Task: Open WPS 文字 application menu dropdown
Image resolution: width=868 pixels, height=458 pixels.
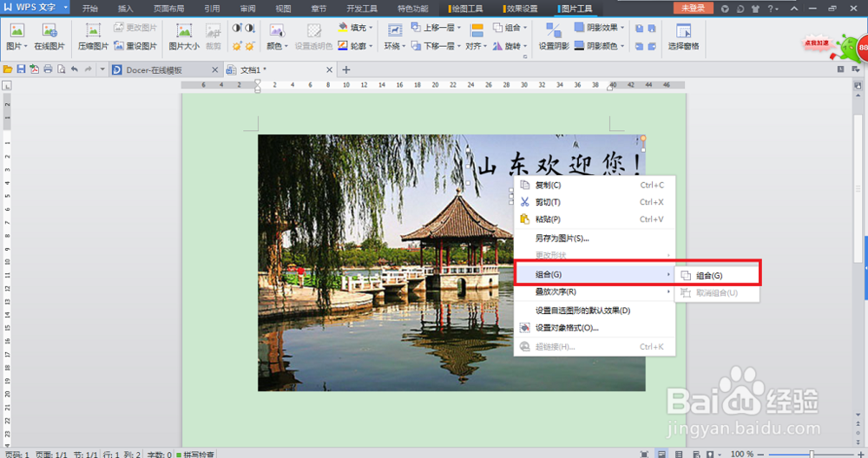Action: pyautogui.click(x=65, y=8)
